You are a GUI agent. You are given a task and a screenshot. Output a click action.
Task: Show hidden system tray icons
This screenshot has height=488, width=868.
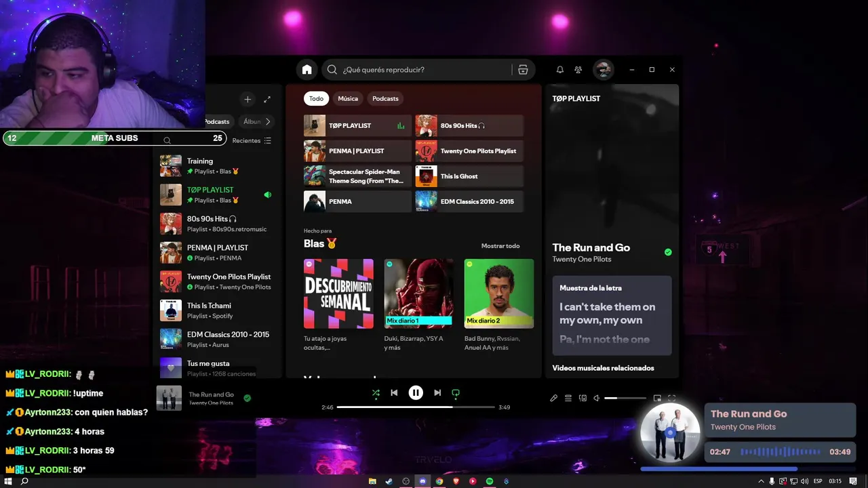[761, 481]
